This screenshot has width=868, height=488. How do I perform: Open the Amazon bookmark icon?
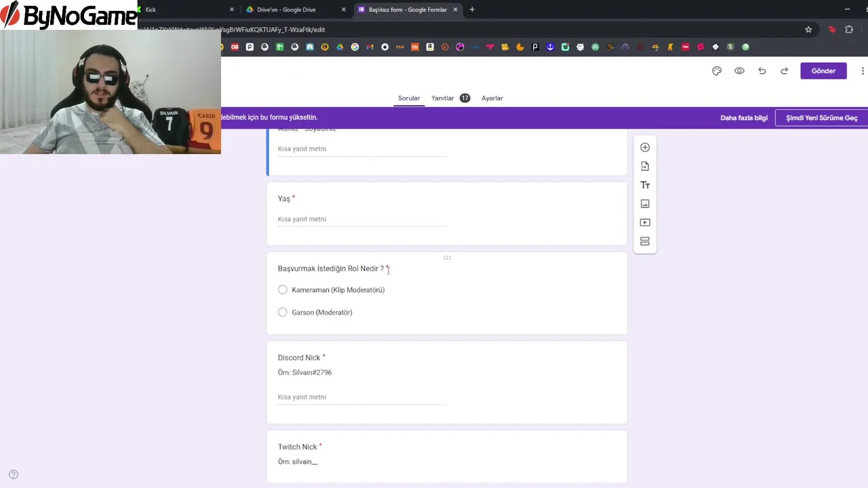[x=430, y=47]
